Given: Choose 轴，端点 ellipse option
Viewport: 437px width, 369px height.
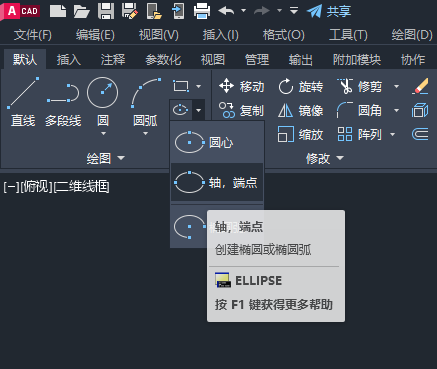Looking at the screenshot, I should click(217, 182).
